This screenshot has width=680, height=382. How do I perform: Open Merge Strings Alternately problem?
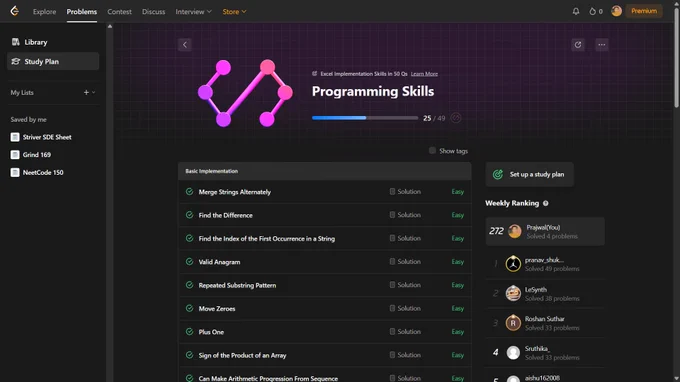[x=235, y=192]
